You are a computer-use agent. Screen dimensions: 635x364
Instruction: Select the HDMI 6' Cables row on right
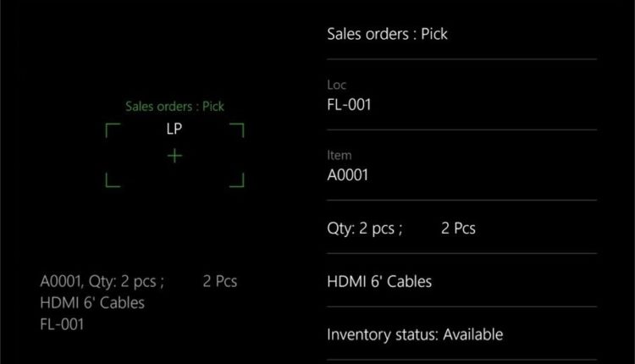tap(378, 281)
